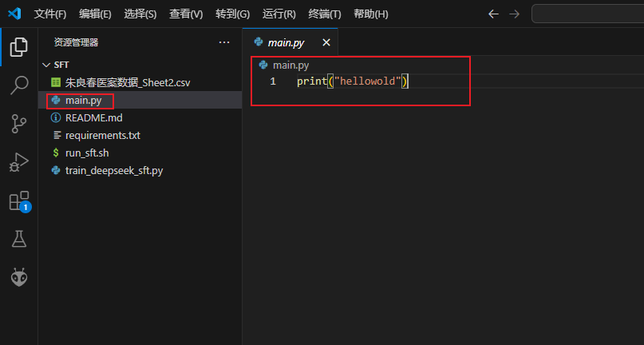Click the print keyword in editor
The height and width of the screenshot is (345, 644).
point(312,81)
